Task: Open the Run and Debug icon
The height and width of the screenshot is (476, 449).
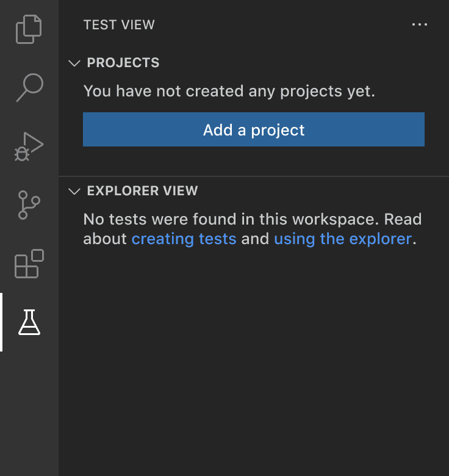Action: (29, 146)
